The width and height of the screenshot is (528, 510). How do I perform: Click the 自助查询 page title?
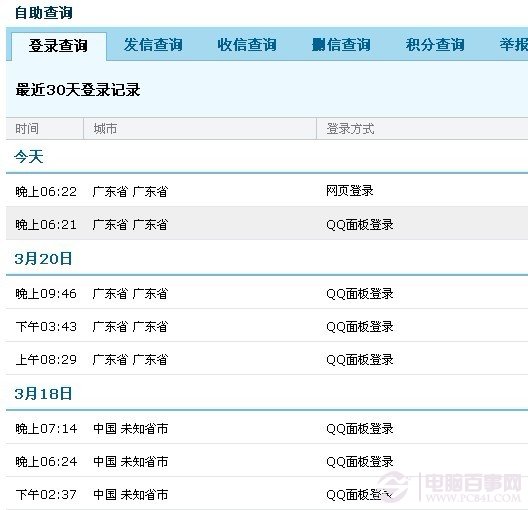tap(44, 13)
